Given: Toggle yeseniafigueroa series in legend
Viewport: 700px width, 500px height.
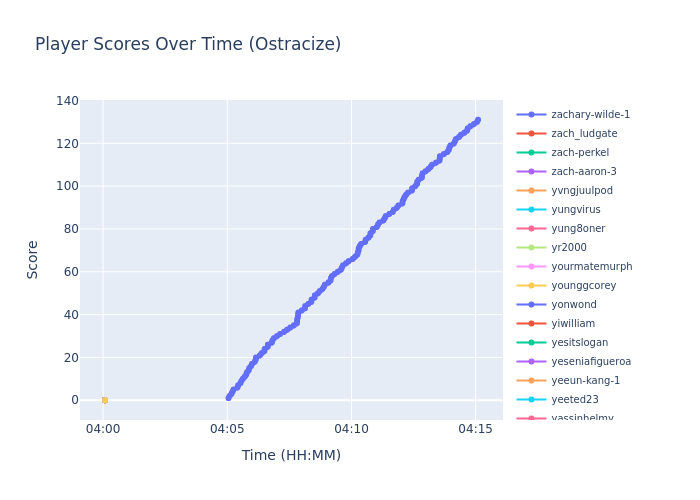Looking at the screenshot, I should click(x=590, y=362).
